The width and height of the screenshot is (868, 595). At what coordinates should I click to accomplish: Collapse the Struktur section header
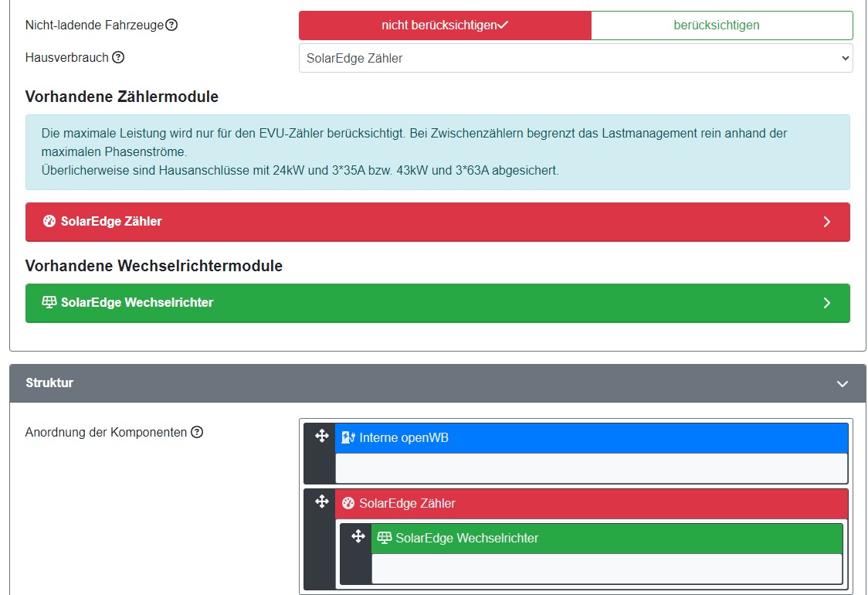click(437, 383)
